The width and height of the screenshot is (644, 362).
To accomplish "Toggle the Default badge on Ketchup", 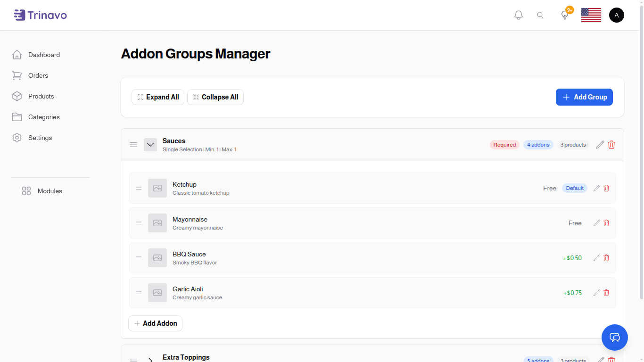I will [574, 188].
